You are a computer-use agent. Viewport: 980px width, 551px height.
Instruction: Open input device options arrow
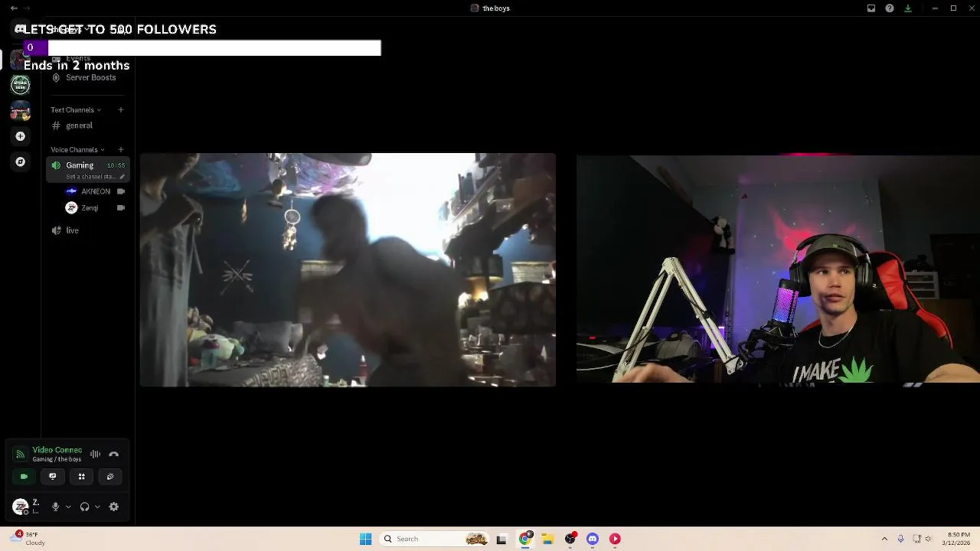tap(68, 507)
